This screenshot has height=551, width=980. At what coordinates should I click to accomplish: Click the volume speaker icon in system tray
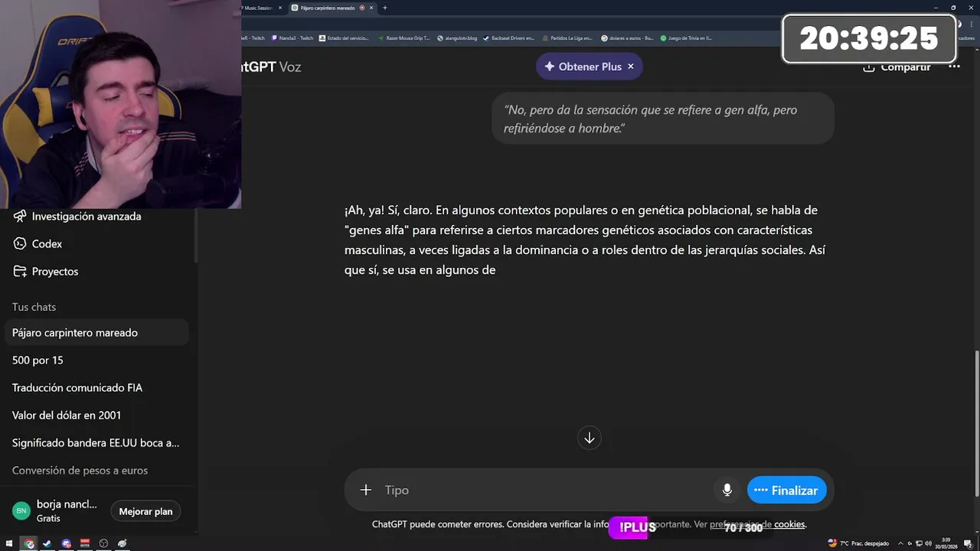pyautogui.click(x=927, y=543)
